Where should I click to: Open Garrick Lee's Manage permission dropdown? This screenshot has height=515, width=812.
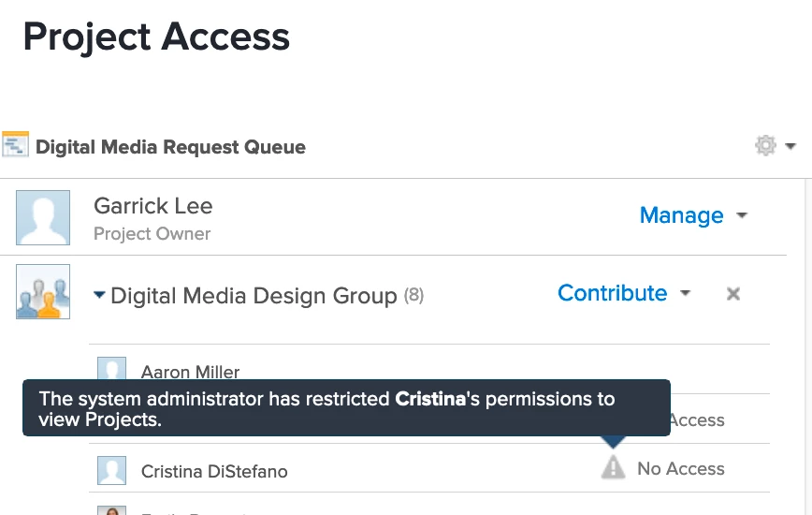(693, 215)
